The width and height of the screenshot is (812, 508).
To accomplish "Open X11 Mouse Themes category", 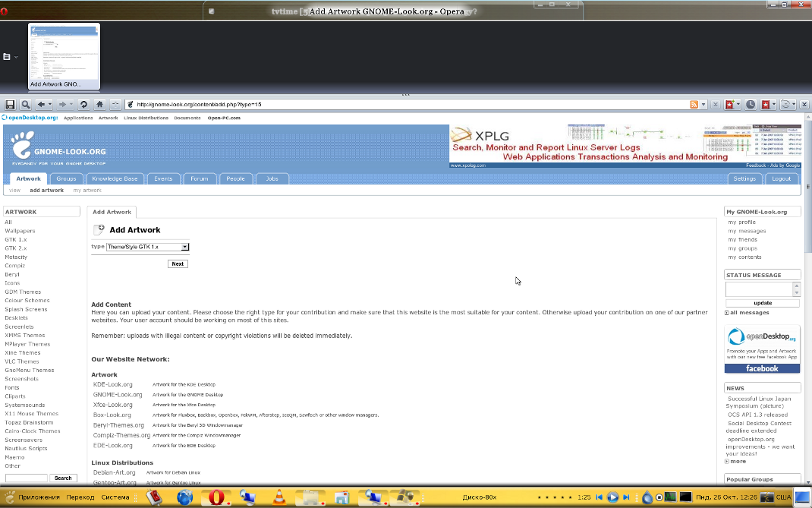I will click(32, 414).
